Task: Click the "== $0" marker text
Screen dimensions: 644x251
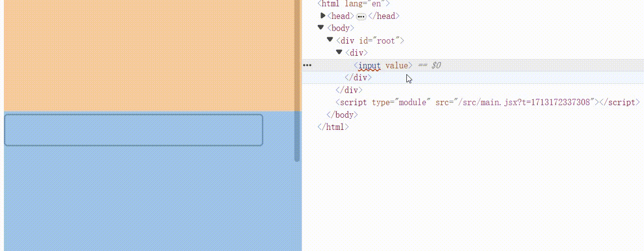Action: (x=430, y=65)
